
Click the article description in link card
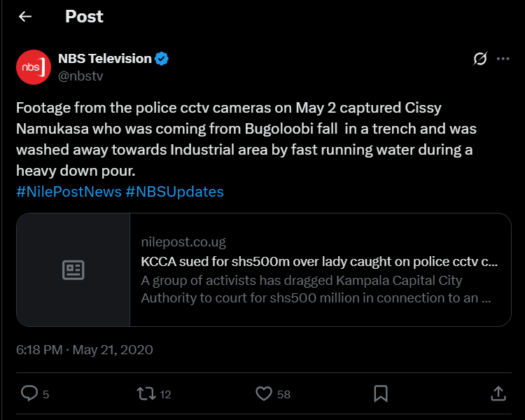[x=315, y=289]
